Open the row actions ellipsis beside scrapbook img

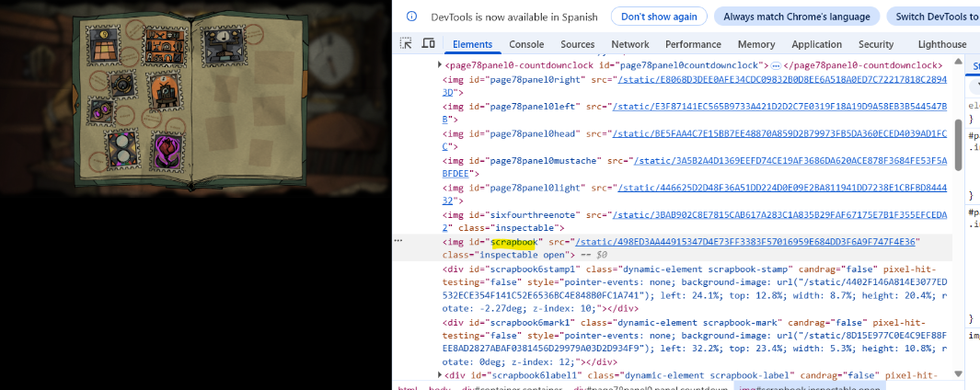[398, 240]
